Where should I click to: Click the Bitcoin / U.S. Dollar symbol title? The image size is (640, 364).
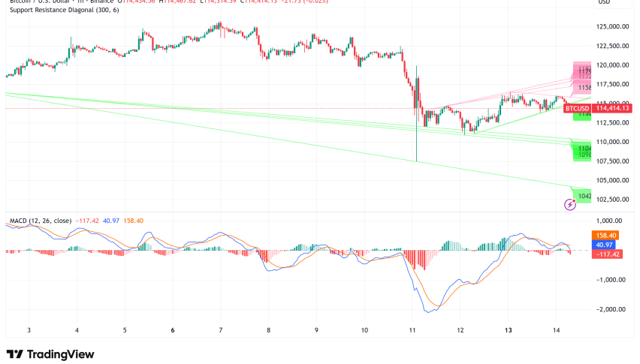tap(38, 2)
